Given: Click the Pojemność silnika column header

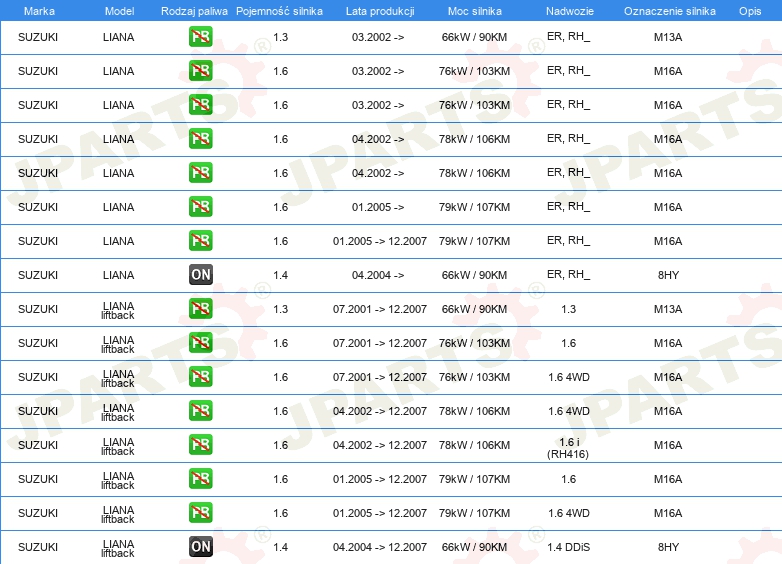Looking at the screenshot, I should pos(279,11).
